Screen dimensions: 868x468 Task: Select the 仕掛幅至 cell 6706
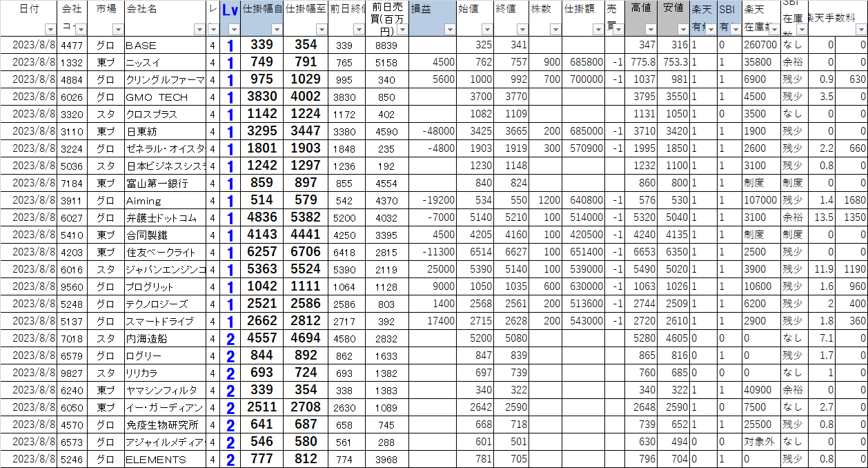[x=306, y=252]
